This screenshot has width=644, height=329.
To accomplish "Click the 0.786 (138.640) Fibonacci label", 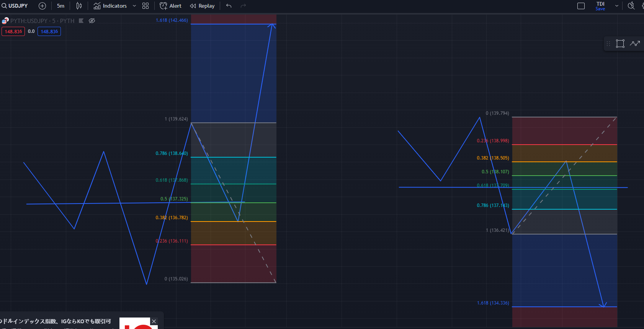I will [172, 153].
